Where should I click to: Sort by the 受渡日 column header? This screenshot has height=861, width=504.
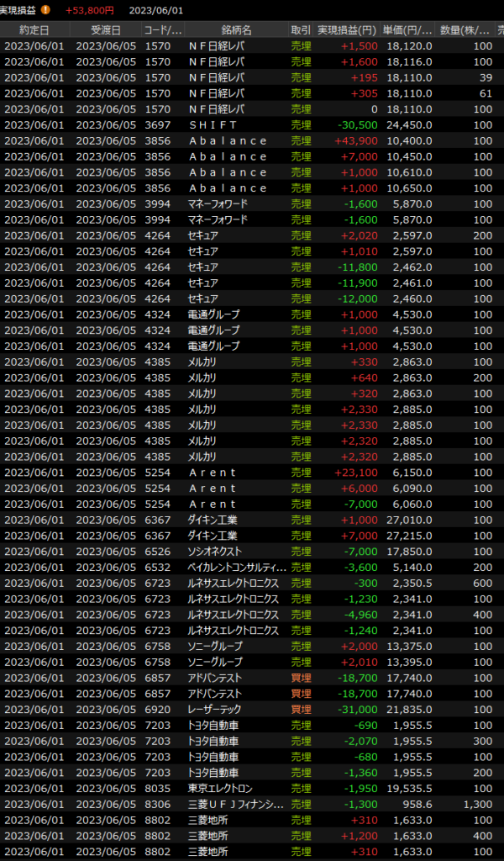105,29
